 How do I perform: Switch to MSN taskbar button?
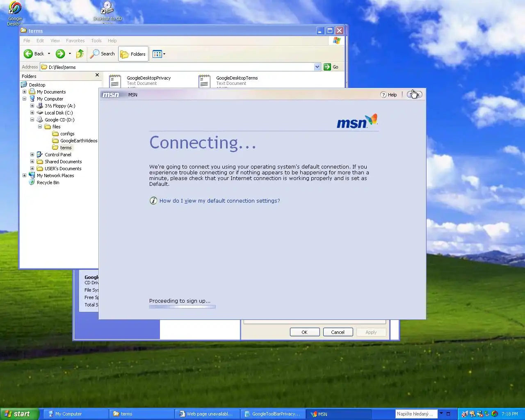point(339,414)
